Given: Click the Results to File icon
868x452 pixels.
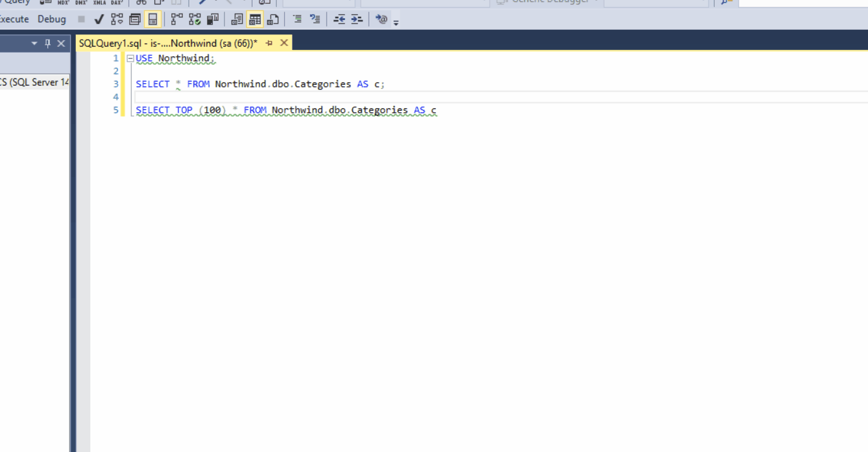Looking at the screenshot, I should pos(273,19).
